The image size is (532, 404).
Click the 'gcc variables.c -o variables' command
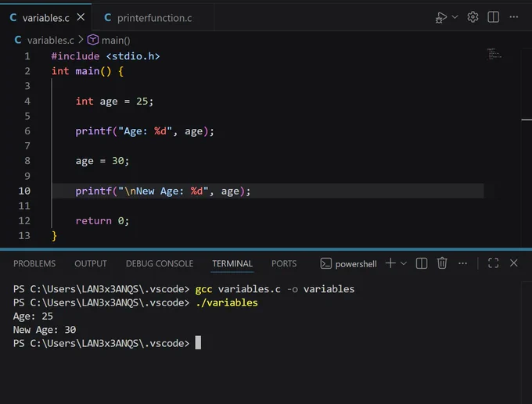[x=275, y=289]
